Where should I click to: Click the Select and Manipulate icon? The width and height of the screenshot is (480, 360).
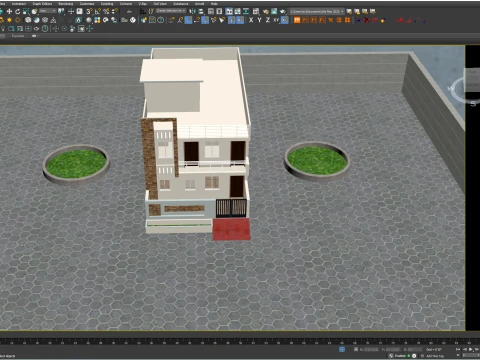[x=71, y=11]
